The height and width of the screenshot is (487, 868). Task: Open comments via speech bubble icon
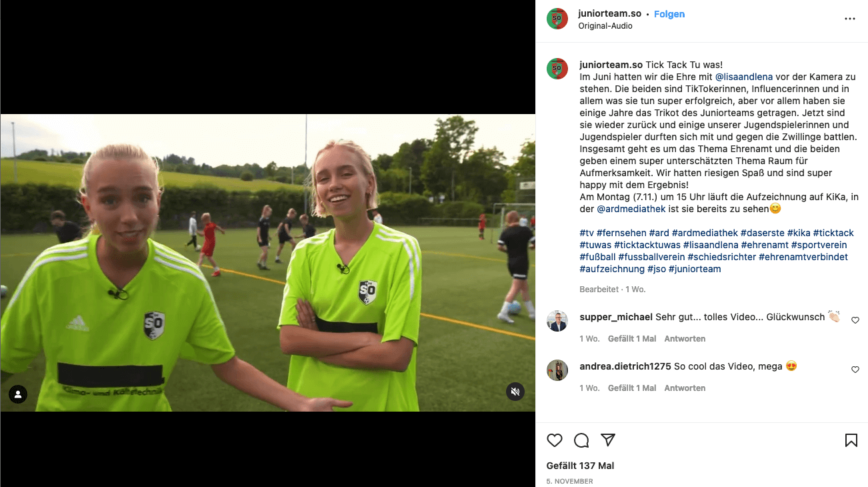pos(581,440)
